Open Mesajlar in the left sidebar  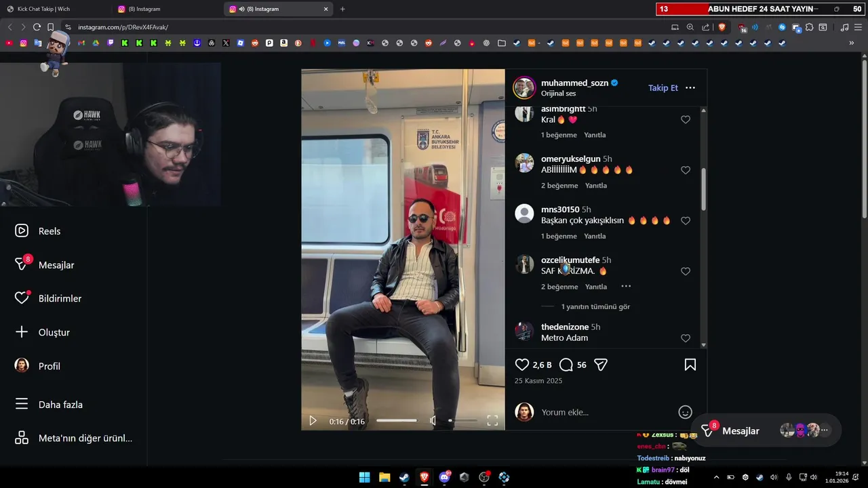45,264
